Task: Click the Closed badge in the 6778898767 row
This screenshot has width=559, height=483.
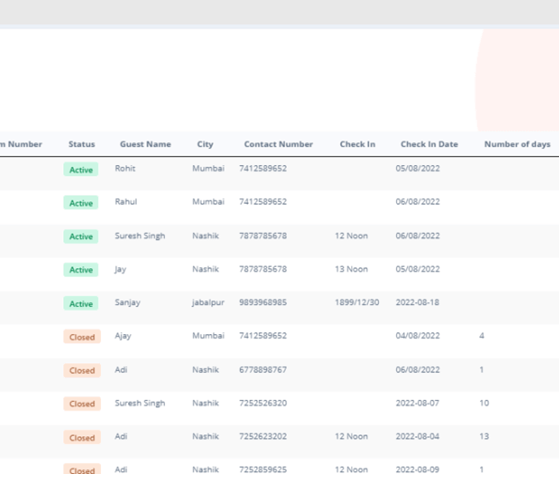Action: tap(82, 370)
